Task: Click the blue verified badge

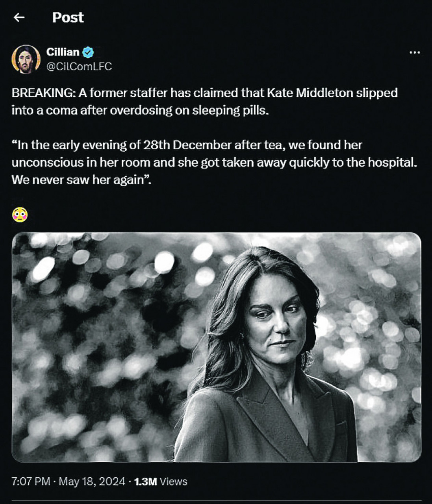Action: pyautogui.click(x=88, y=52)
